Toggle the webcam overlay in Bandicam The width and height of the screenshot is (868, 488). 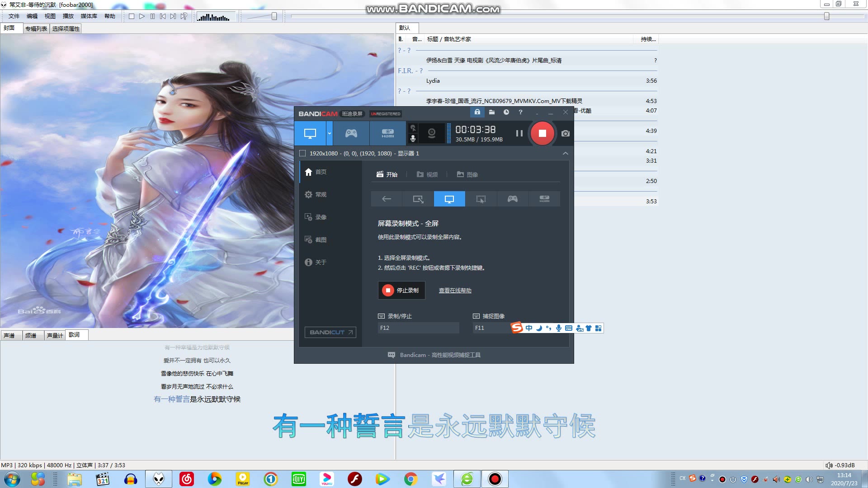point(432,133)
